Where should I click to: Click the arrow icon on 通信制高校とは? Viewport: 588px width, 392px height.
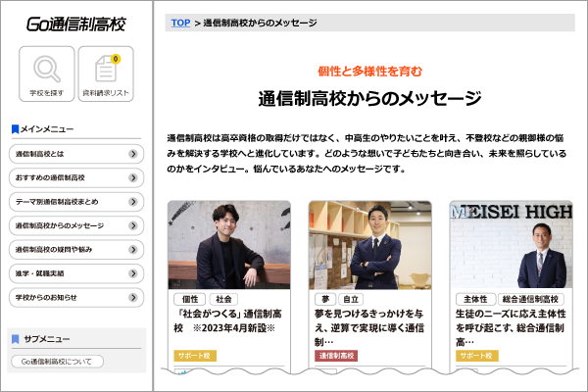pyautogui.click(x=132, y=154)
